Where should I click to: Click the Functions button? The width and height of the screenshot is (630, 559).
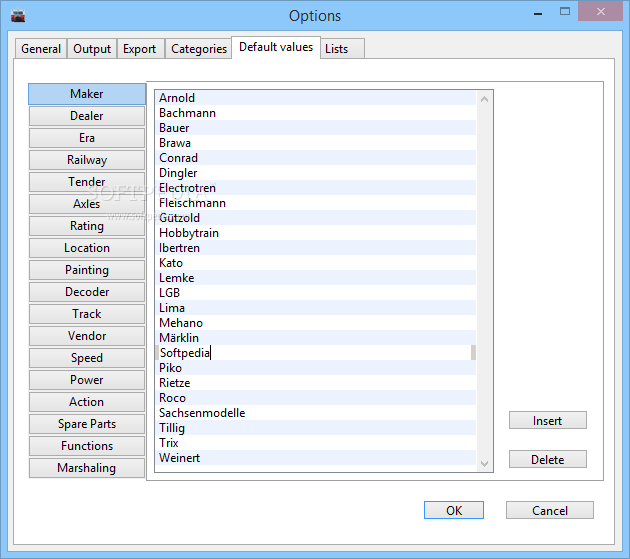[87, 446]
